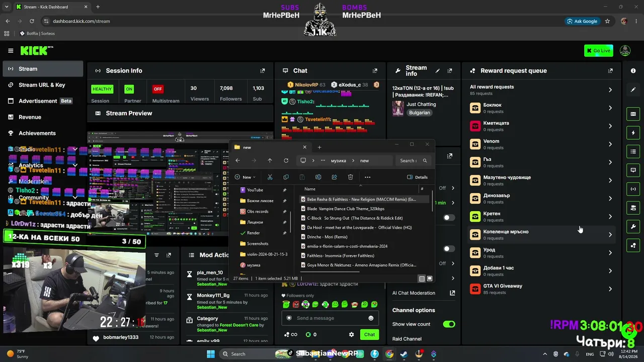Click the pencil edit icon in right rail
Viewport: 644px width, 362px height.
point(633,89)
